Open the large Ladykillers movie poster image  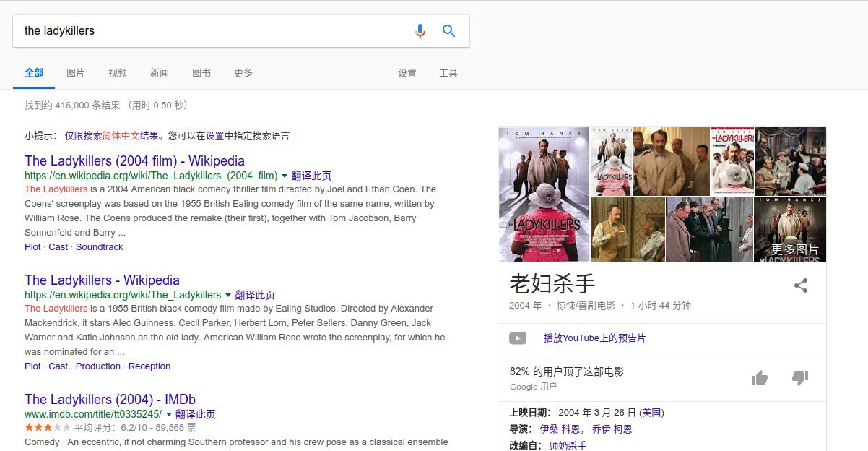(544, 194)
